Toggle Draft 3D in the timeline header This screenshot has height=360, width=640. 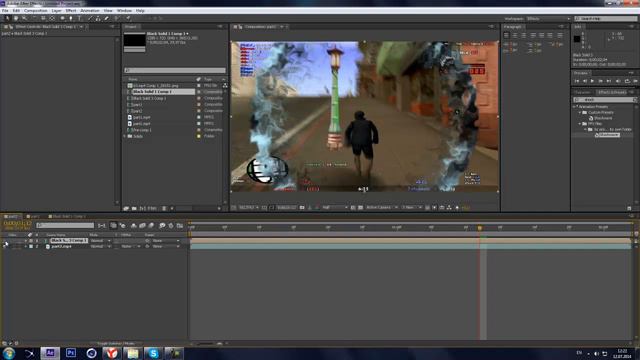[122, 225]
